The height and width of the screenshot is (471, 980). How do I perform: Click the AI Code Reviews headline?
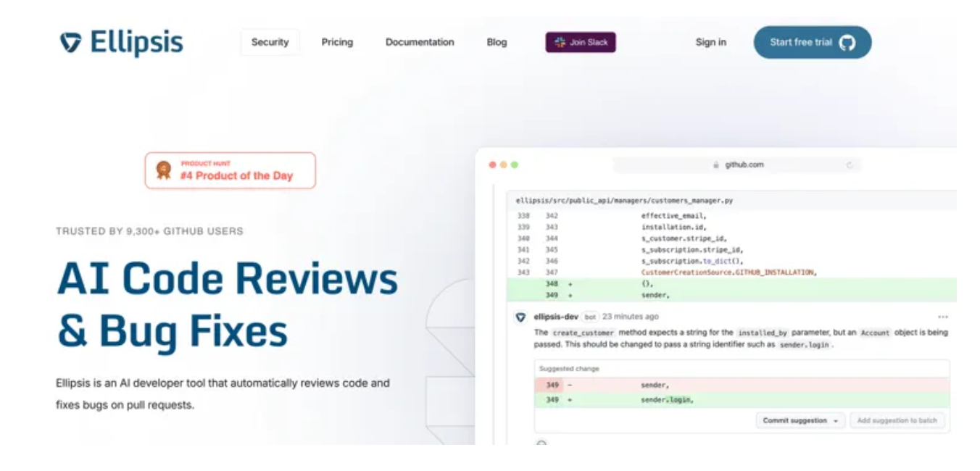click(228, 304)
